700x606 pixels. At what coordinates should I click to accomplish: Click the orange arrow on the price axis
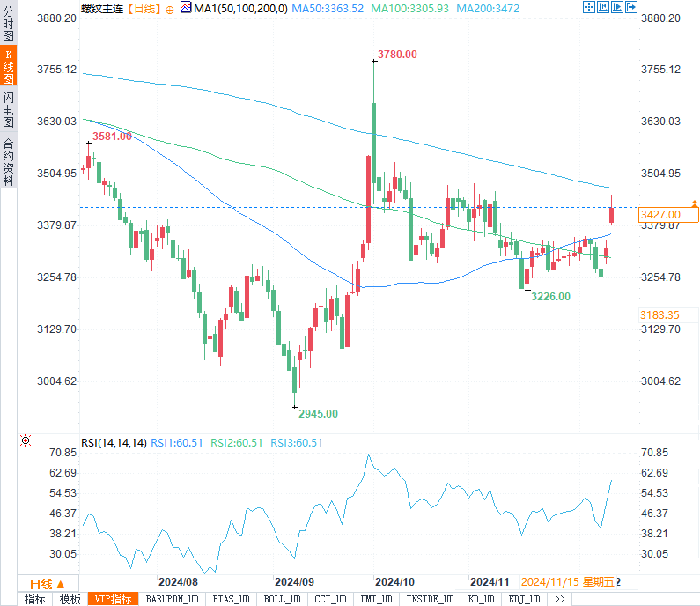(x=695, y=203)
